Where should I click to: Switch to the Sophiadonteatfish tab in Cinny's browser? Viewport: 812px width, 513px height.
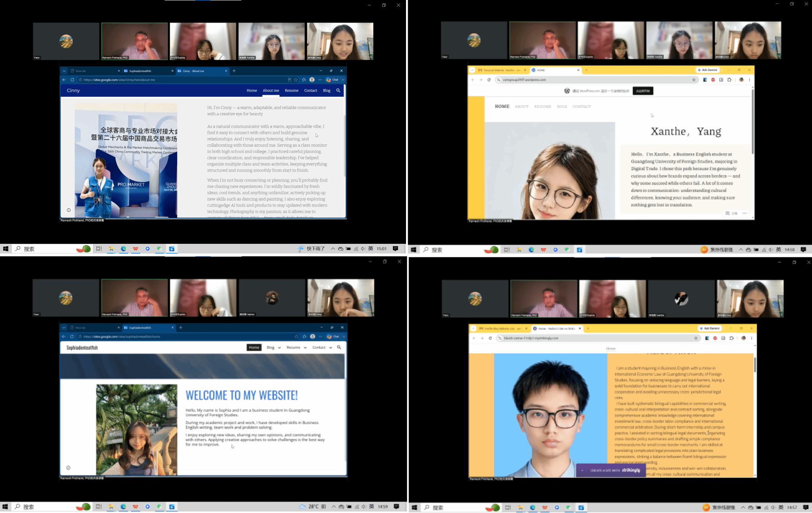(148, 71)
